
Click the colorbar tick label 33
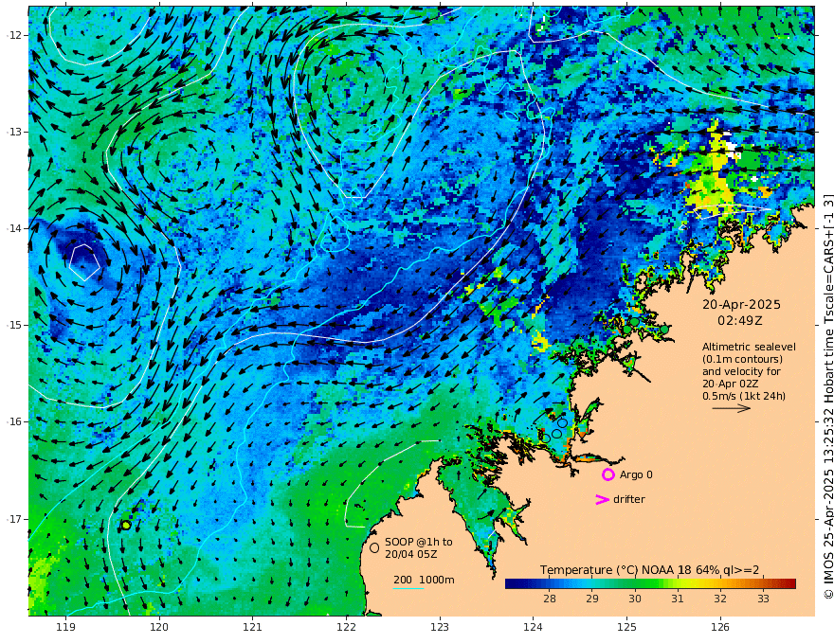(x=763, y=599)
